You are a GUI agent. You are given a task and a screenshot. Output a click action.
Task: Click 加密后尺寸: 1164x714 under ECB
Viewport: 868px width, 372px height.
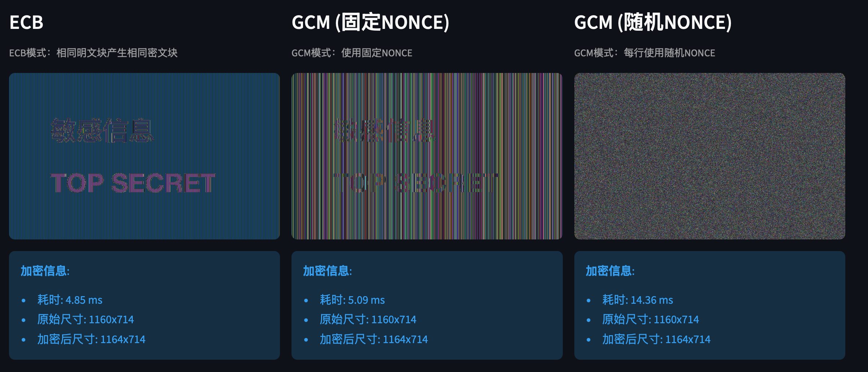tap(92, 339)
